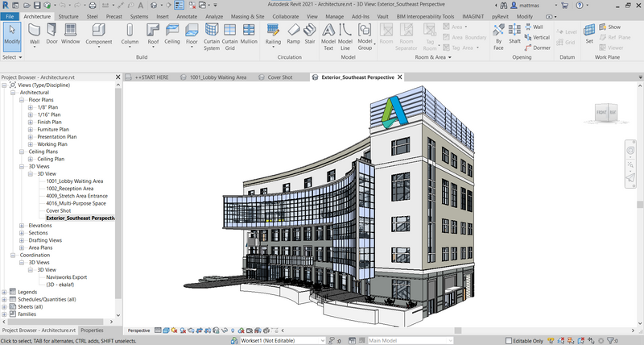
Task: Select the Curtain Grid tool
Action: [230, 32]
